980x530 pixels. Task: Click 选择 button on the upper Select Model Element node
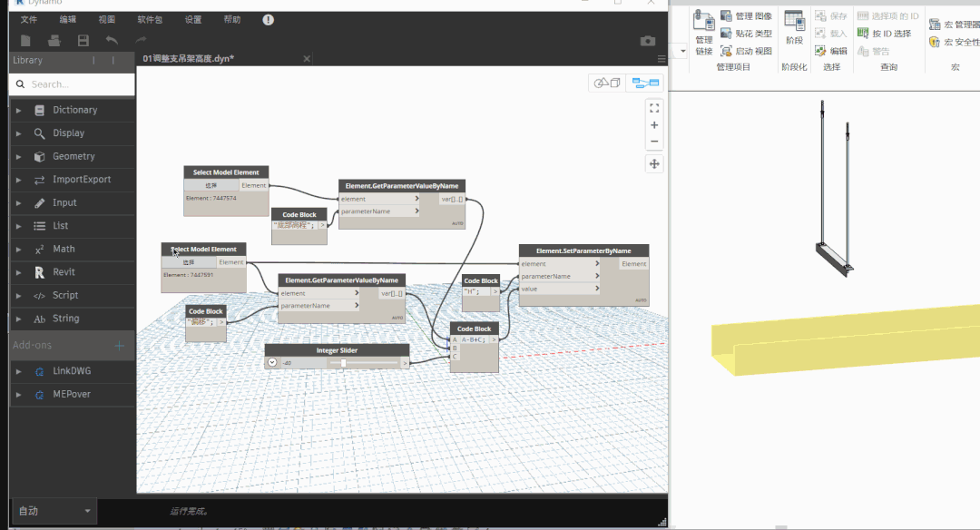[211, 186]
